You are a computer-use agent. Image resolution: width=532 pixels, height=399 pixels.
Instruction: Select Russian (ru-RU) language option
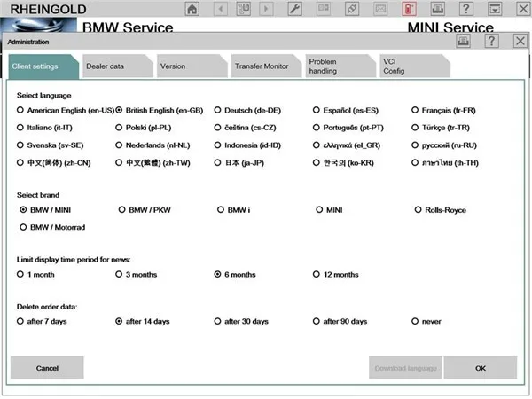[444, 145]
